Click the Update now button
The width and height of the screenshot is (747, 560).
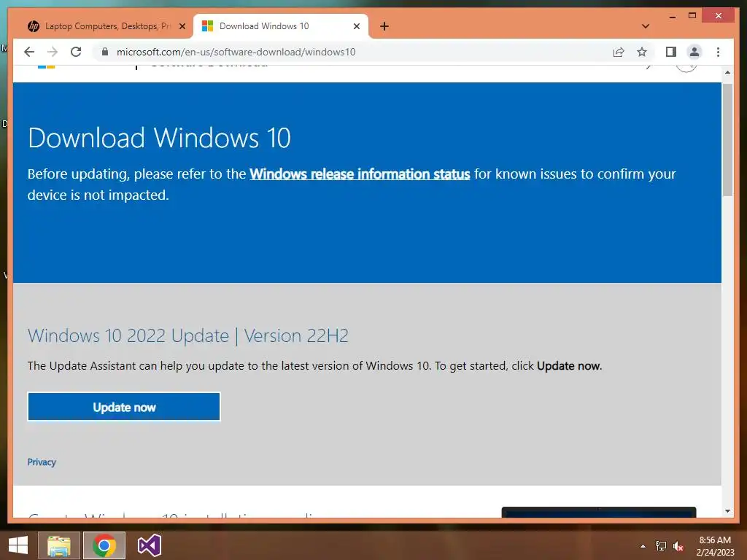(x=124, y=407)
